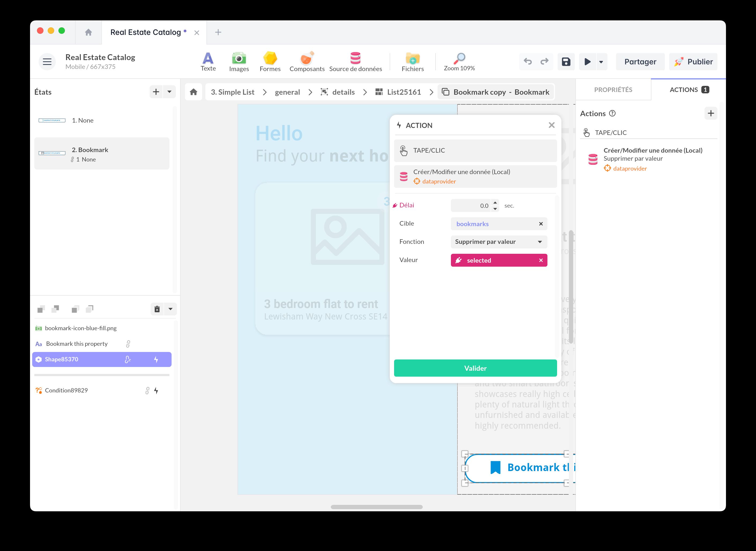Open the Actions help icon
This screenshot has width=756, height=551.
click(612, 113)
